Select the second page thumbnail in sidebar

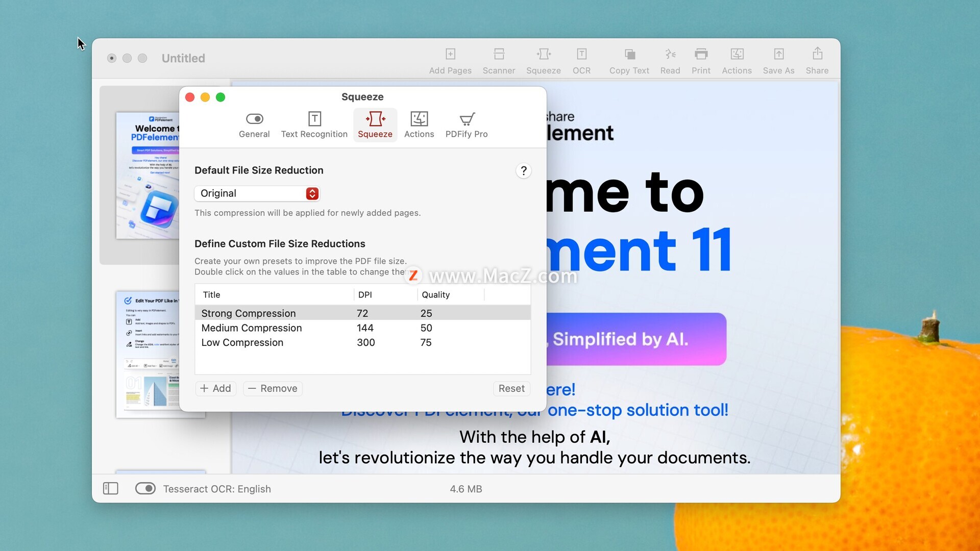point(148,355)
